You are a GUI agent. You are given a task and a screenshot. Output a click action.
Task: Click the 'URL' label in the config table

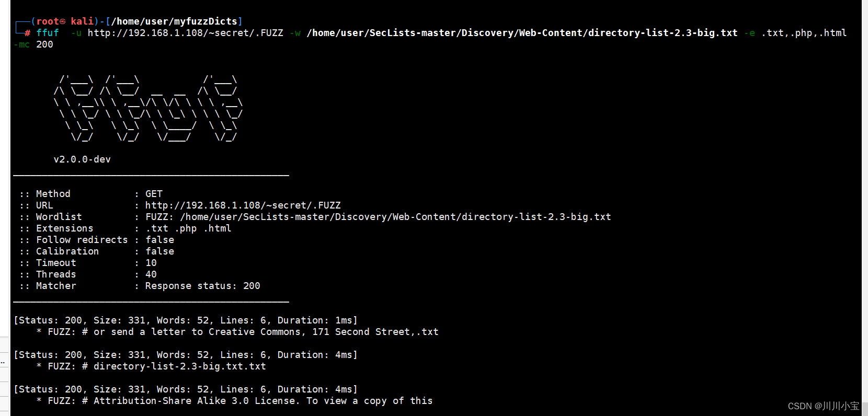click(x=44, y=205)
